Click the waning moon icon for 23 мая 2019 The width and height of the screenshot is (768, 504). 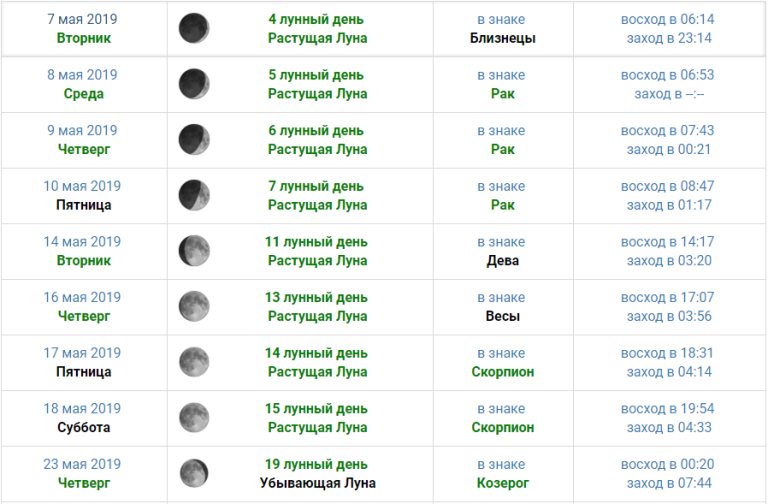[193, 472]
